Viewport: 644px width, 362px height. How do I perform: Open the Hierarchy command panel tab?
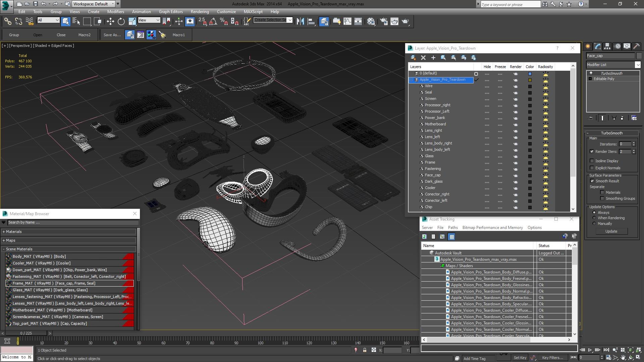(x=607, y=46)
